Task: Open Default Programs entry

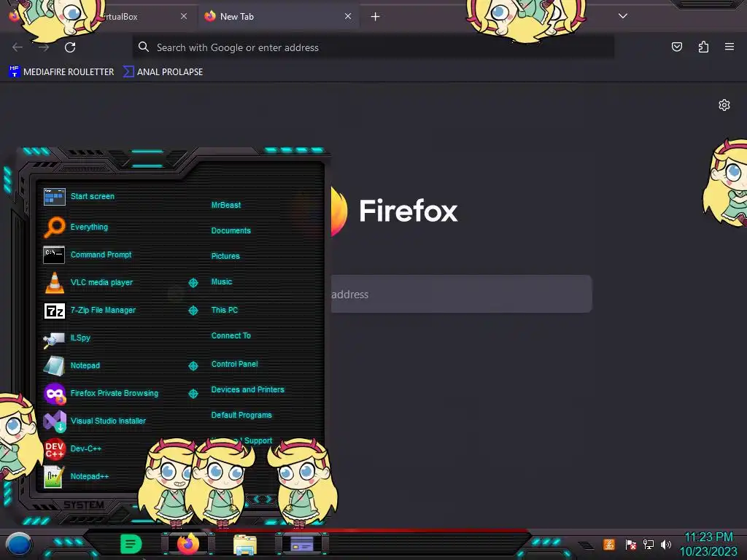Action: [x=241, y=415]
